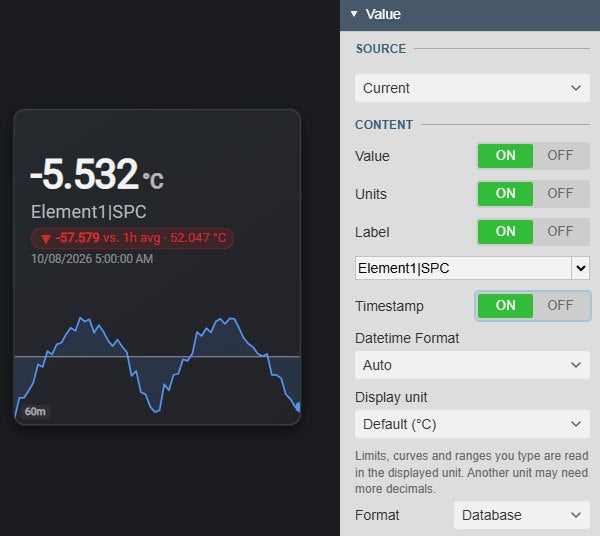This screenshot has width=600, height=536.
Task: Open the Current source dropdown
Action: click(472, 88)
